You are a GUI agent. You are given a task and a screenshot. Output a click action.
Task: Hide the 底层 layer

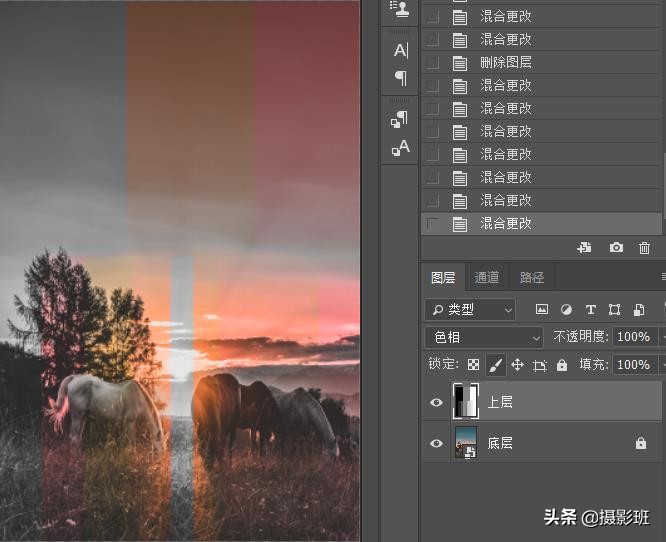click(x=436, y=443)
